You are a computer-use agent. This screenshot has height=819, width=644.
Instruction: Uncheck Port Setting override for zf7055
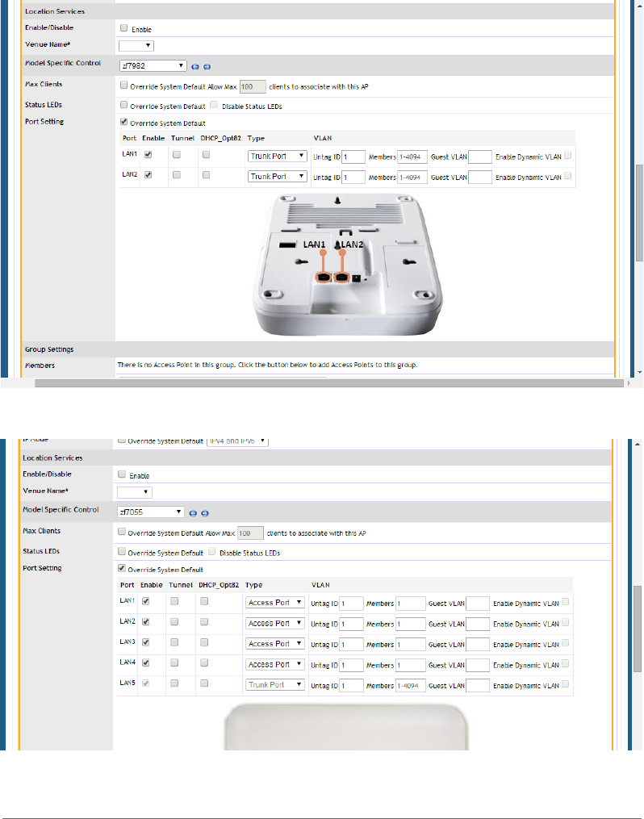pyautogui.click(x=122, y=568)
